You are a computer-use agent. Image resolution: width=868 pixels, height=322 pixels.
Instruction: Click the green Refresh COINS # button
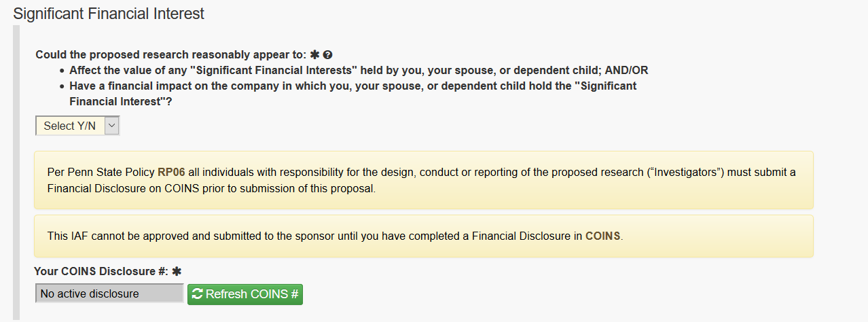click(x=245, y=294)
